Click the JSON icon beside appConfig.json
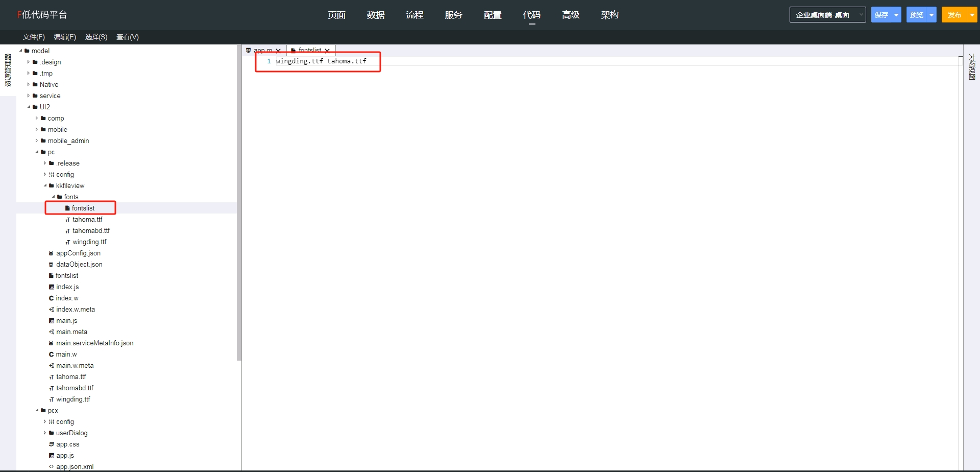The image size is (980, 472). tap(51, 253)
